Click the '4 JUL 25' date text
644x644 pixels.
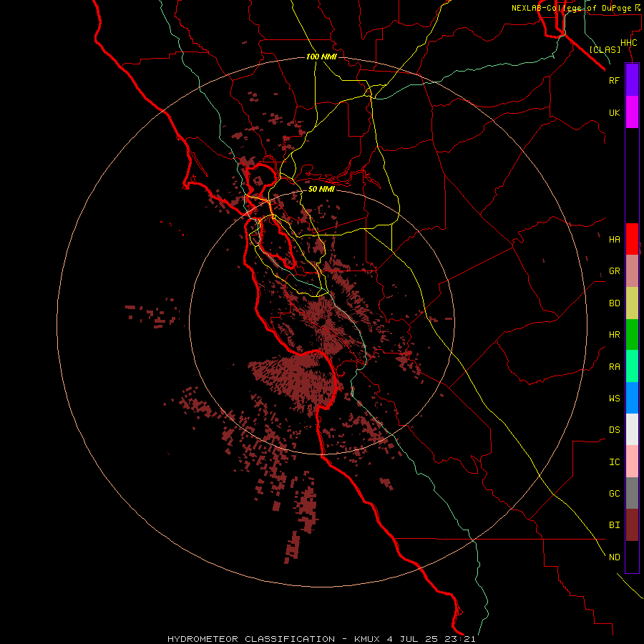(412, 639)
